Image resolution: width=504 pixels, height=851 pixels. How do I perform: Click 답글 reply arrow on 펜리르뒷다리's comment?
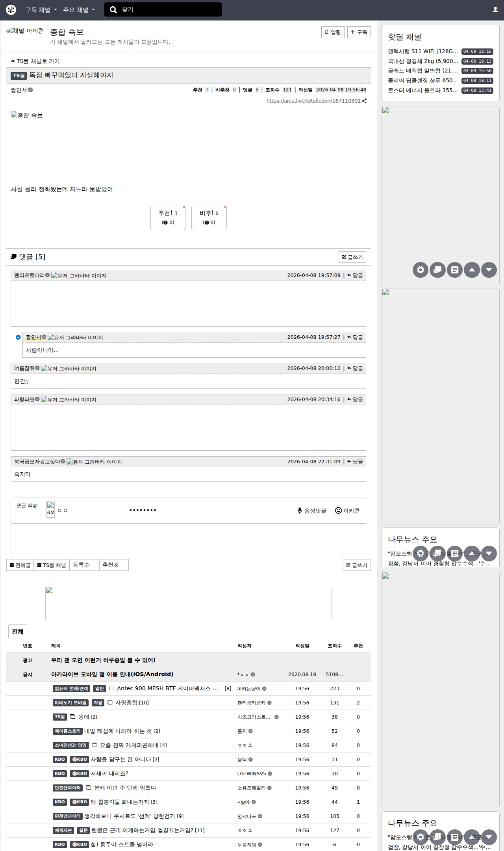(x=355, y=275)
